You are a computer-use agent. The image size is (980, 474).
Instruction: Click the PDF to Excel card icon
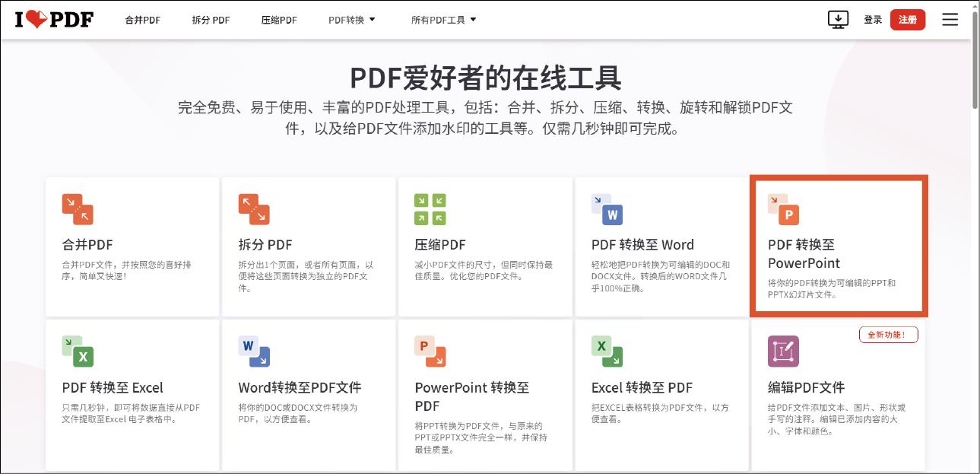78,352
